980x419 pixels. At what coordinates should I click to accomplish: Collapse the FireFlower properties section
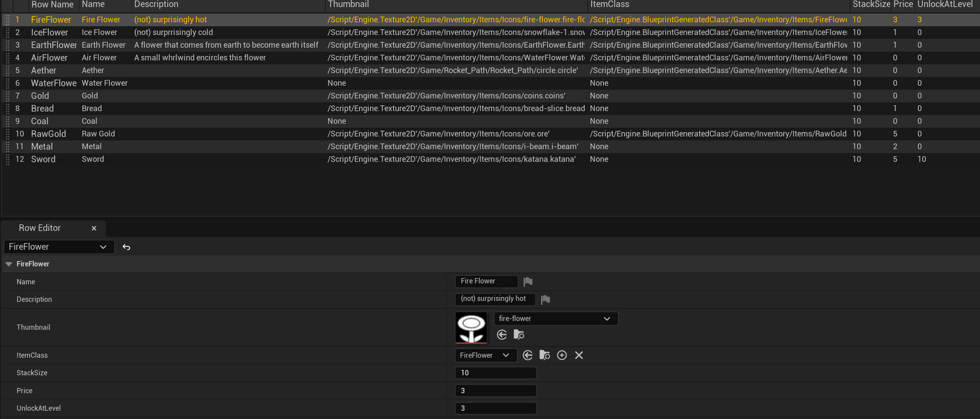9,264
